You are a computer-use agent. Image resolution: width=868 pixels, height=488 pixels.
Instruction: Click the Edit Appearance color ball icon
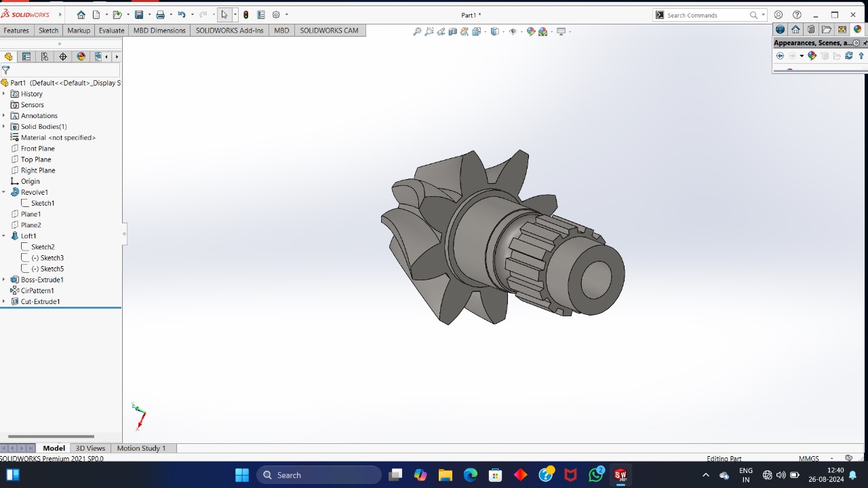[x=531, y=31]
